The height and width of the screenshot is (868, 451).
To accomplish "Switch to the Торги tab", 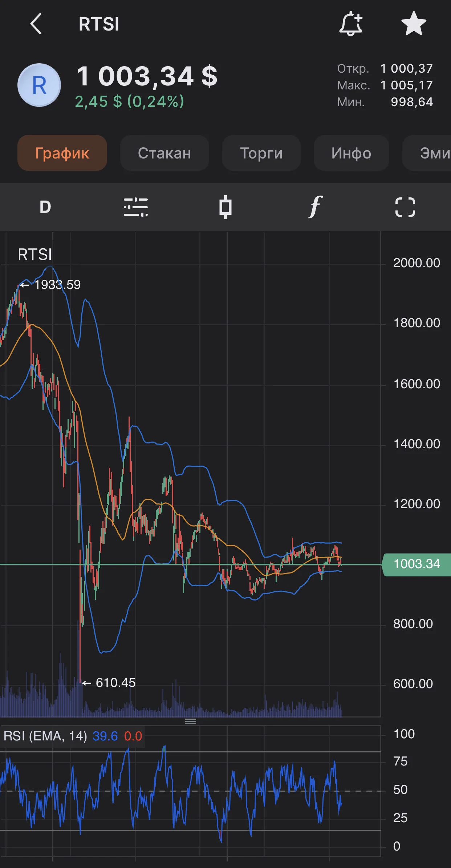I will 261,153.
